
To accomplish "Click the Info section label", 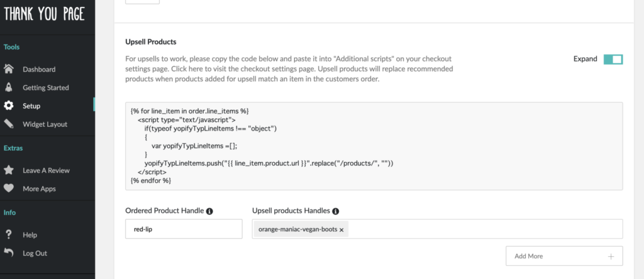I will click(x=10, y=212).
